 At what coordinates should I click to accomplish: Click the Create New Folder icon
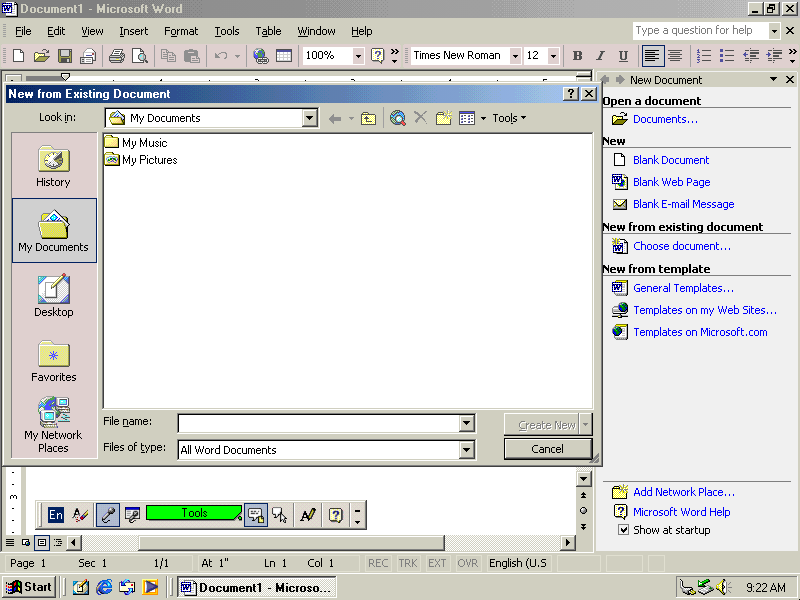pos(443,118)
